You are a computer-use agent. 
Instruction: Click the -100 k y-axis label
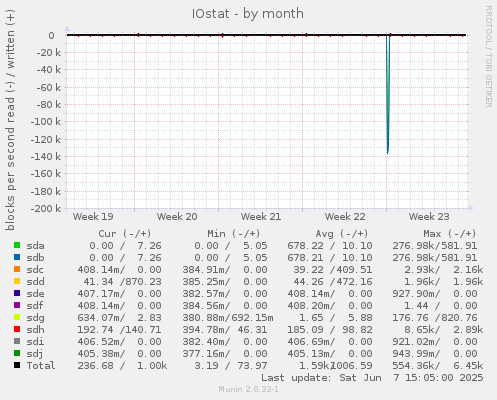point(46,122)
